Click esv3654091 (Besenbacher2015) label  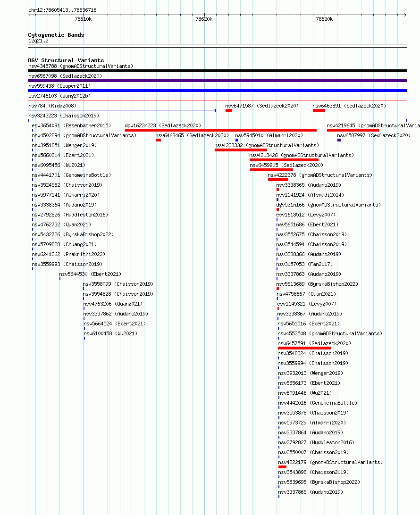tap(71, 125)
